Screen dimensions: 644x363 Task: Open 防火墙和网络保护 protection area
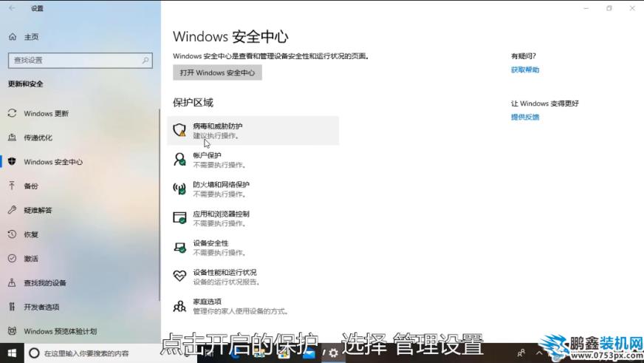(x=253, y=189)
